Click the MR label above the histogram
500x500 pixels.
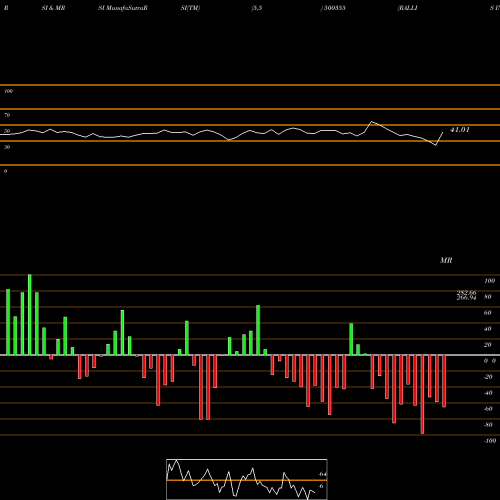(446, 260)
